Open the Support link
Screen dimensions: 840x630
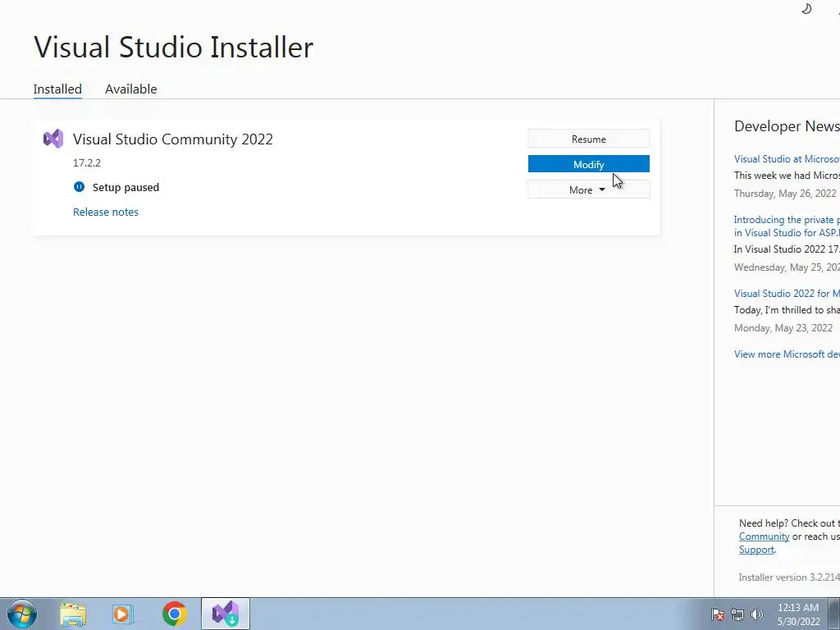pos(756,550)
